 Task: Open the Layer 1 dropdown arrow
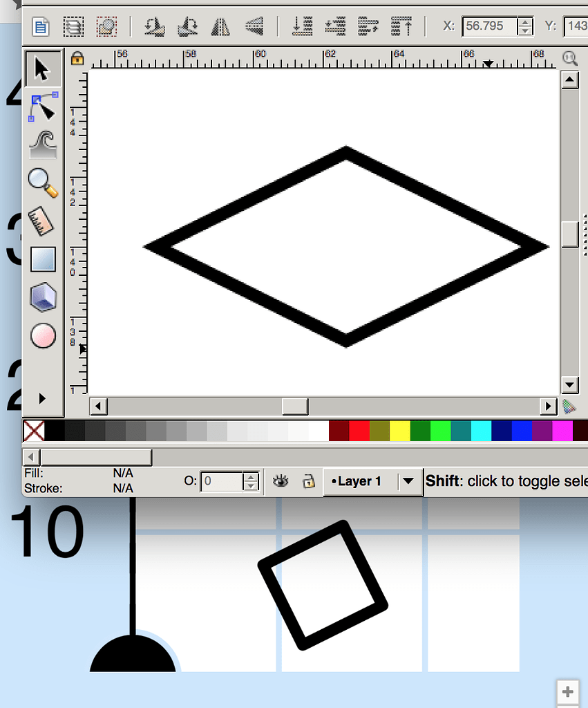point(408,481)
